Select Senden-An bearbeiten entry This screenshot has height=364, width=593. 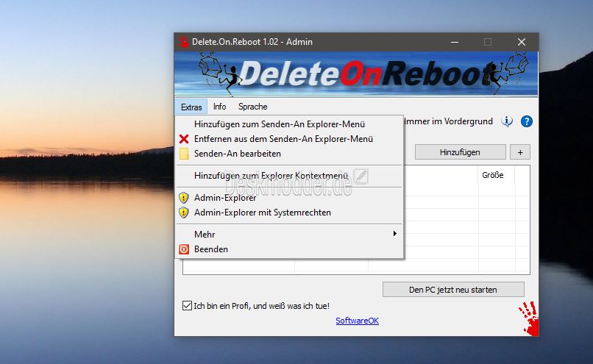point(290,154)
